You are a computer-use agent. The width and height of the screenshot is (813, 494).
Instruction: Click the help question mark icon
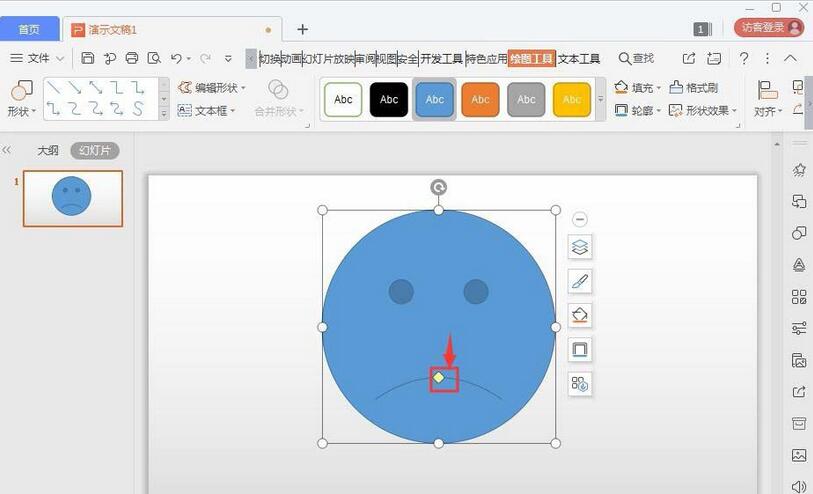pyautogui.click(x=744, y=58)
